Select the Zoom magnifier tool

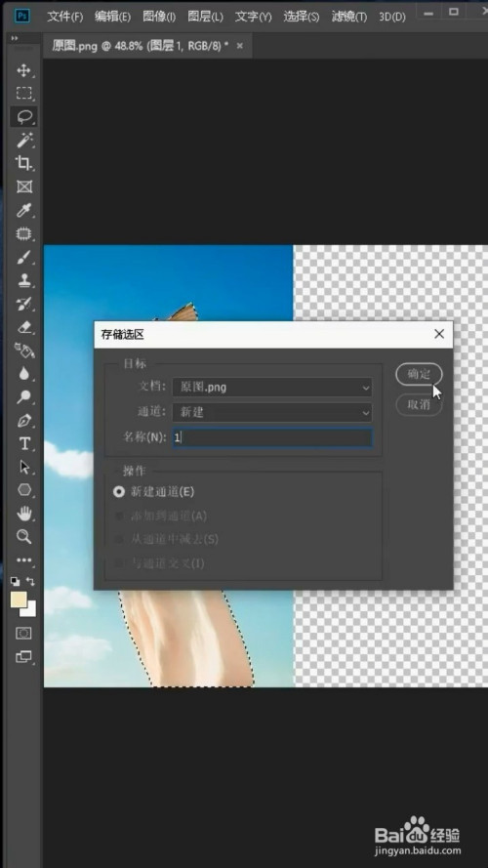tap(23, 536)
